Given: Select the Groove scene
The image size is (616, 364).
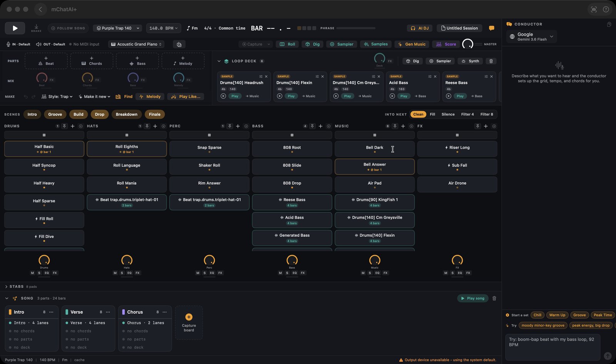Looking at the screenshot, I should [x=55, y=114].
